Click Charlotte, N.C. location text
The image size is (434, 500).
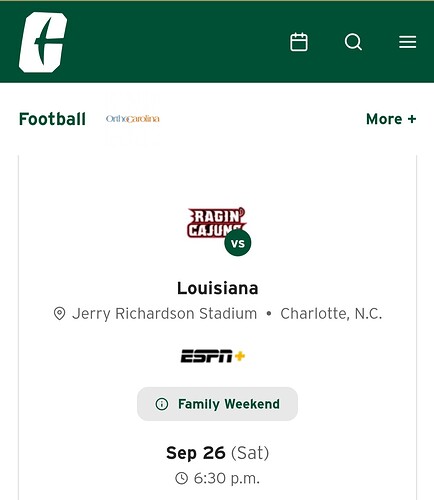[x=331, y=314]
